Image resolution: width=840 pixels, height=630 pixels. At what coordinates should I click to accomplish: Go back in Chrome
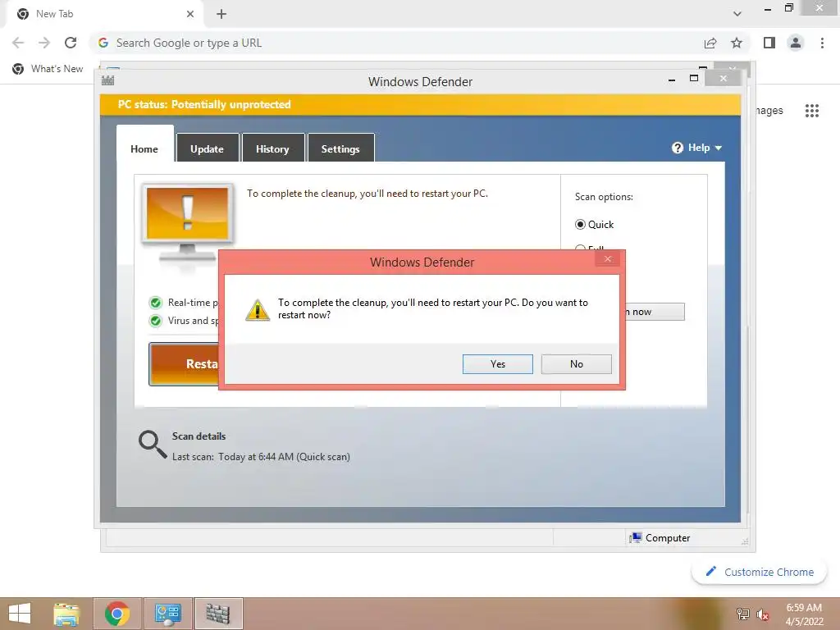pos(18,43)
